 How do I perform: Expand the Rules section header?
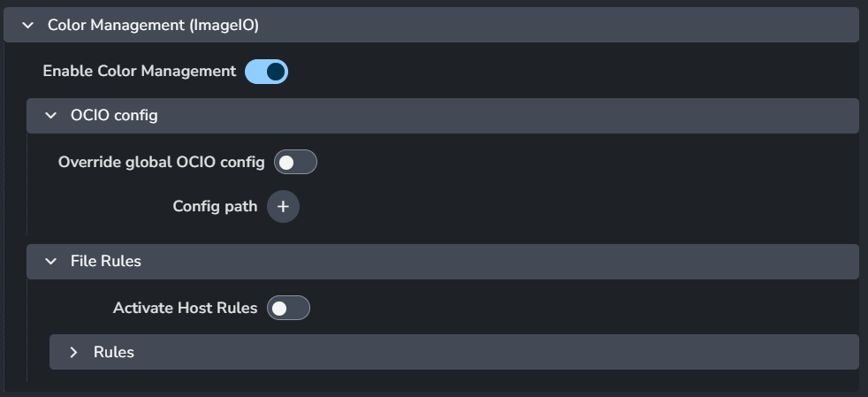coord(454,352)
